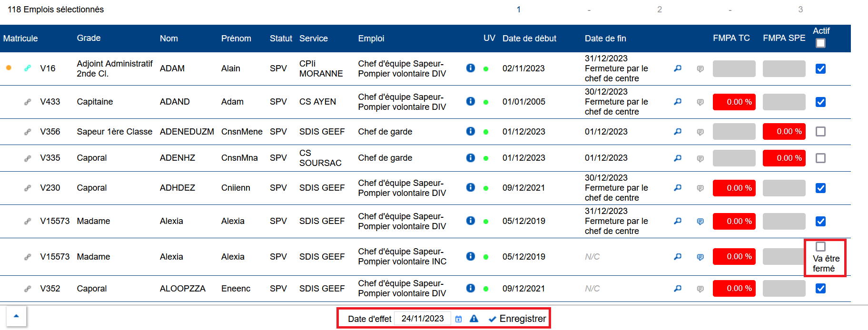Click the info icon in ALOOPZZA's row
868x330 pixels.
pyautogui.click(x=470, y=288)
